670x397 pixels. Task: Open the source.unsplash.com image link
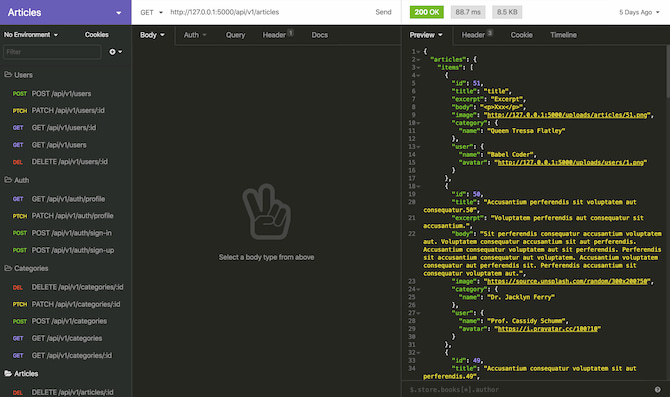coord(568,281)
